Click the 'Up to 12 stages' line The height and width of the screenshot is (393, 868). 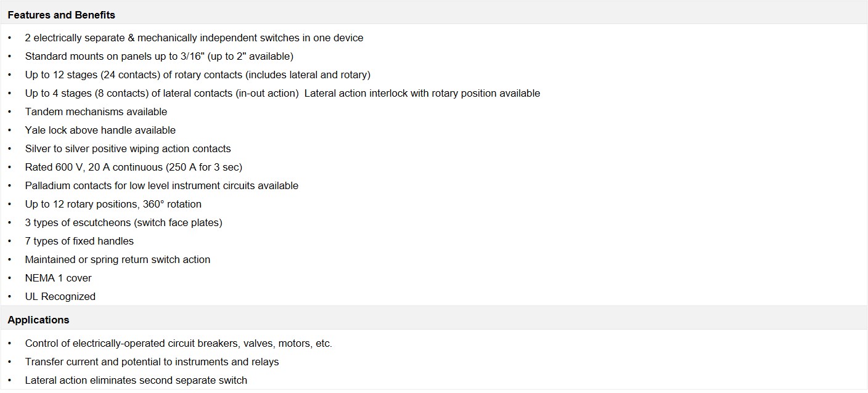click(x=197, y=75)
